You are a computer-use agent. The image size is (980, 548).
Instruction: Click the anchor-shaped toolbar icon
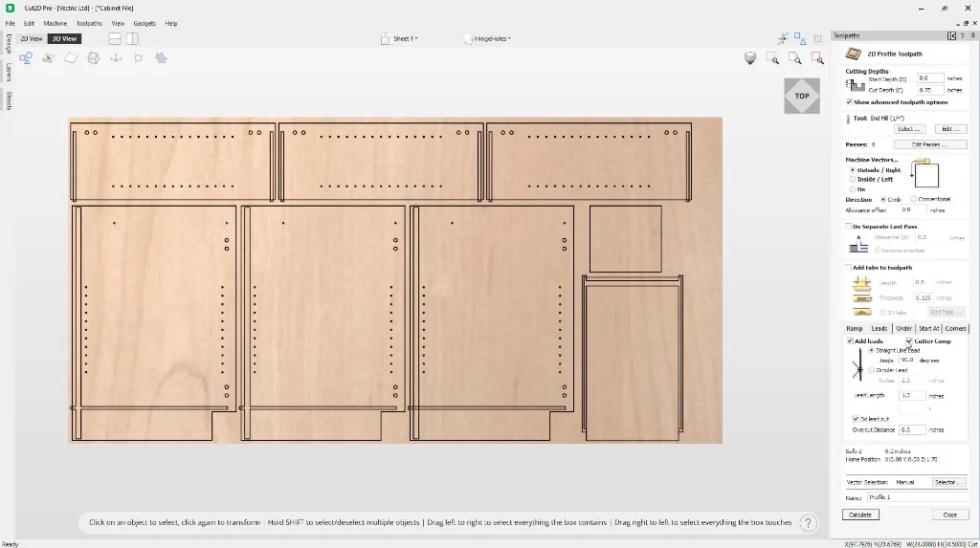pos(116,58)
